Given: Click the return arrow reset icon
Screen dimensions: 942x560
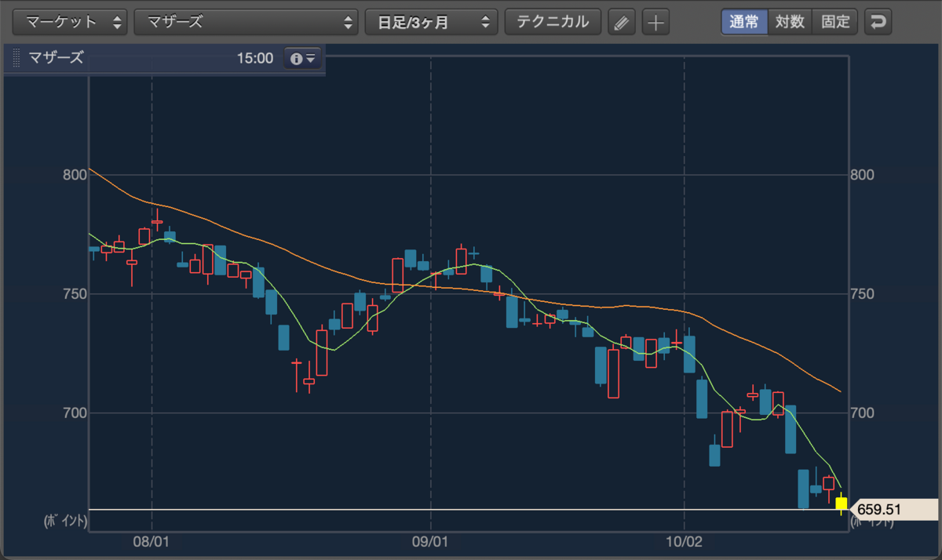Looking at the screenshot, I should [x=878, y=22].
